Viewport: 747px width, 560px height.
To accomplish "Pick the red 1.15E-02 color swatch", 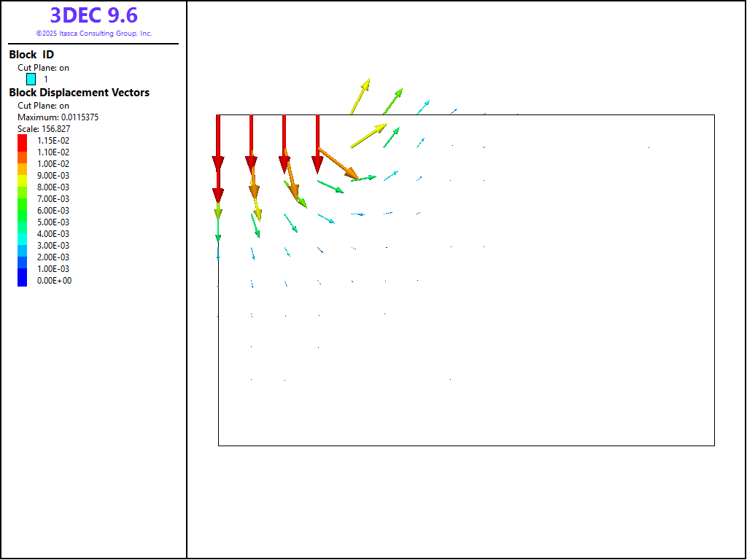I will pyautogui.click(x=23, y=141).
